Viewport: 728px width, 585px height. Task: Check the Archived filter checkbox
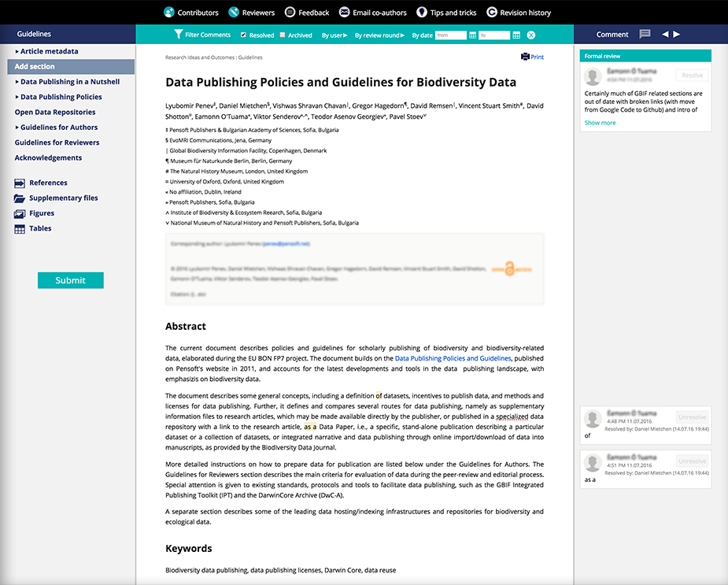tap(283, 35)
